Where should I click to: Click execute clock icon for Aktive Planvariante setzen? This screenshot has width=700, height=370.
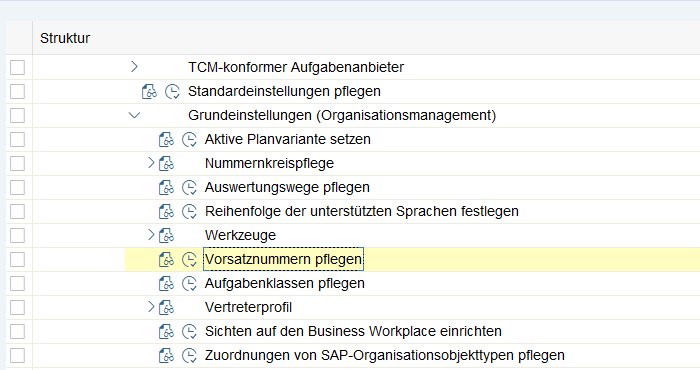click(x=189, y=140)
